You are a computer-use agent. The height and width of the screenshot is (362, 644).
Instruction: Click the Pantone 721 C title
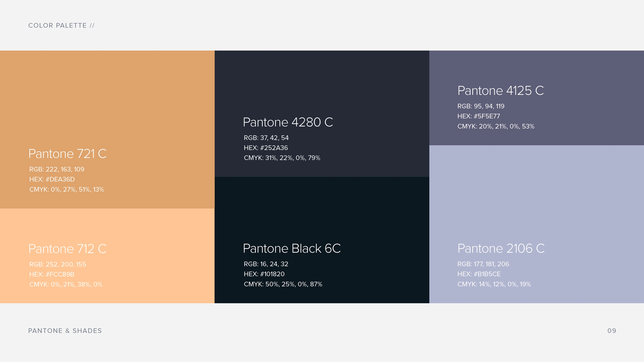[x=67, y=154]
